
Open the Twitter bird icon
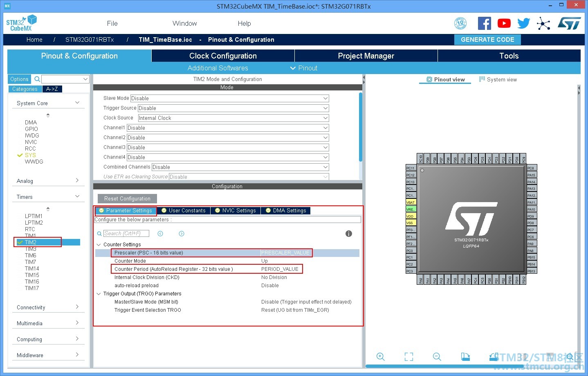click(523, 23)
